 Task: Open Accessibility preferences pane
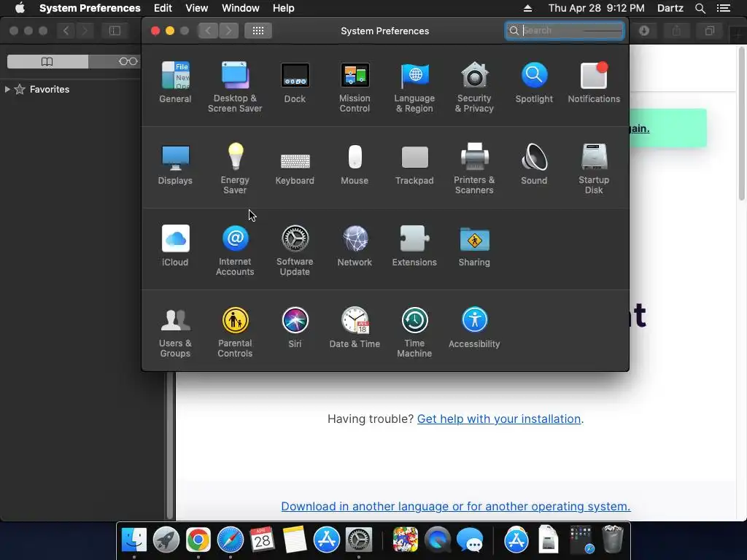(x=474, y=327)
